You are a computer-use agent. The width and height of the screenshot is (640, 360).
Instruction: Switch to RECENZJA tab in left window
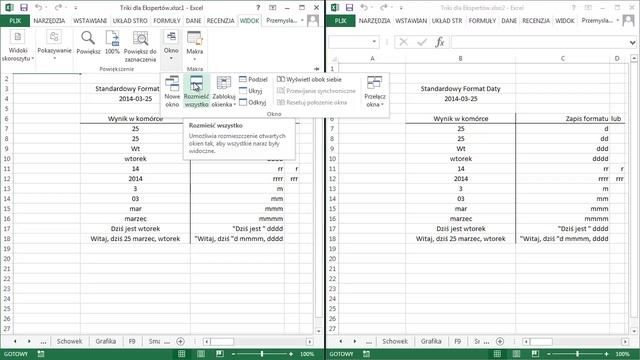pyautogui.click(x=220, y=21)
